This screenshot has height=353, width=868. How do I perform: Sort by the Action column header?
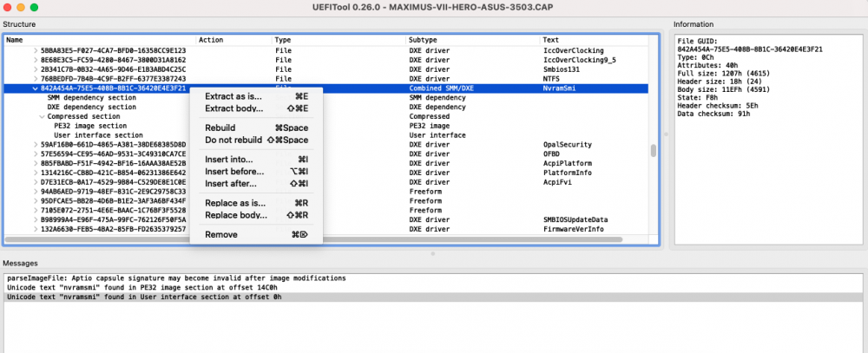(234, 40)
